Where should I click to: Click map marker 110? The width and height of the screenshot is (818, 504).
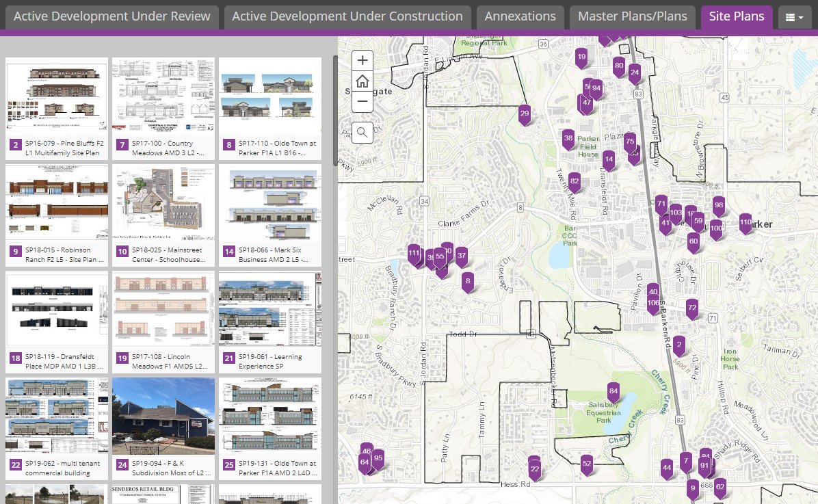[746, 224]
